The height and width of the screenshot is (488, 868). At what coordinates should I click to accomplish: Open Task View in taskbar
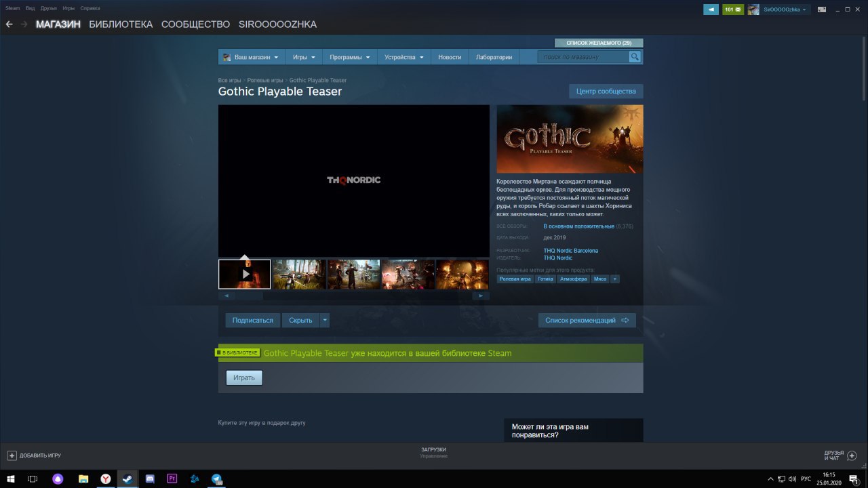(32, 479)
